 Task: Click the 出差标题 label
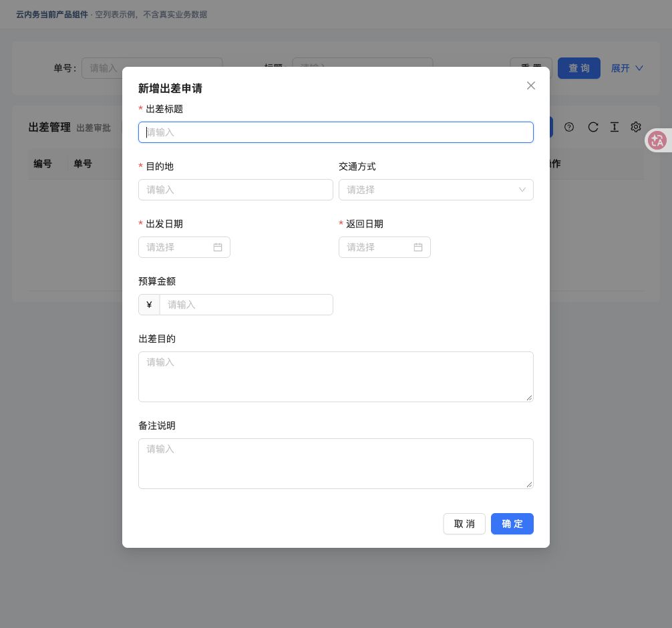(x=164, y=110)
